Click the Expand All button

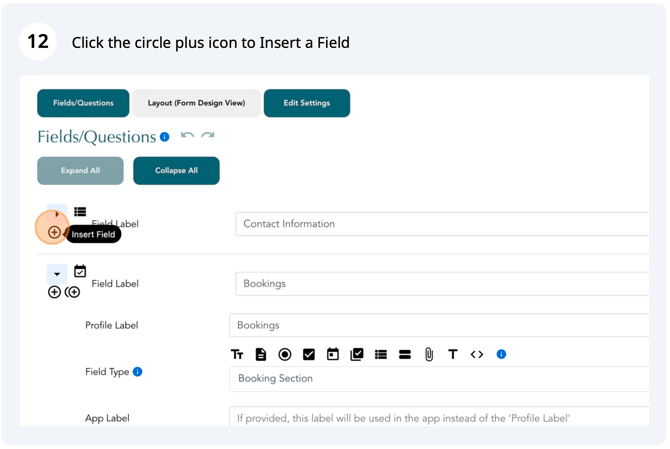click(80, 170)
